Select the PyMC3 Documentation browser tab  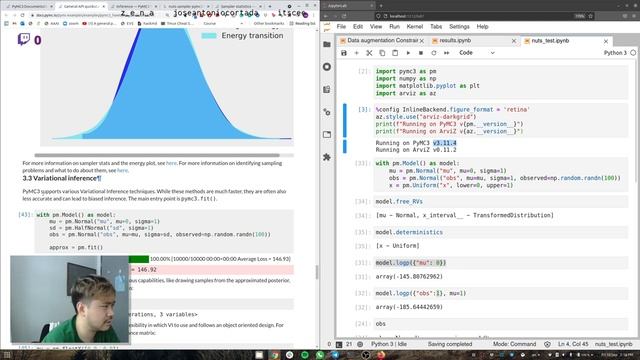[29, 7]
